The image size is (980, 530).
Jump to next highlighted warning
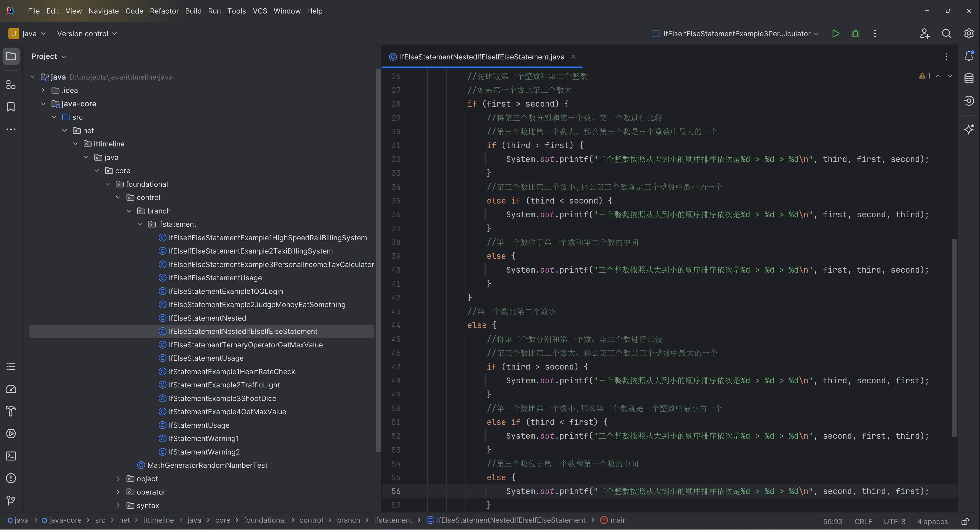pyautogui.click(x=950, y=76)
